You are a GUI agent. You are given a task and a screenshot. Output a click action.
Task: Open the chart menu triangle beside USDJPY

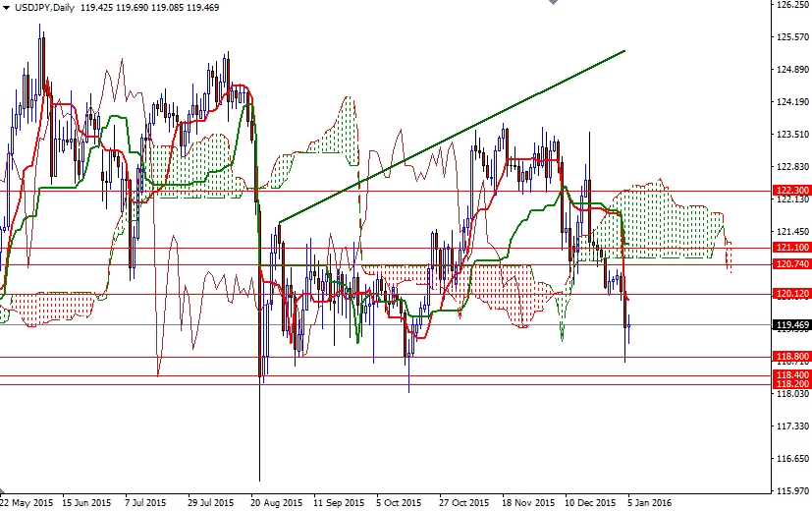point(6,8)
